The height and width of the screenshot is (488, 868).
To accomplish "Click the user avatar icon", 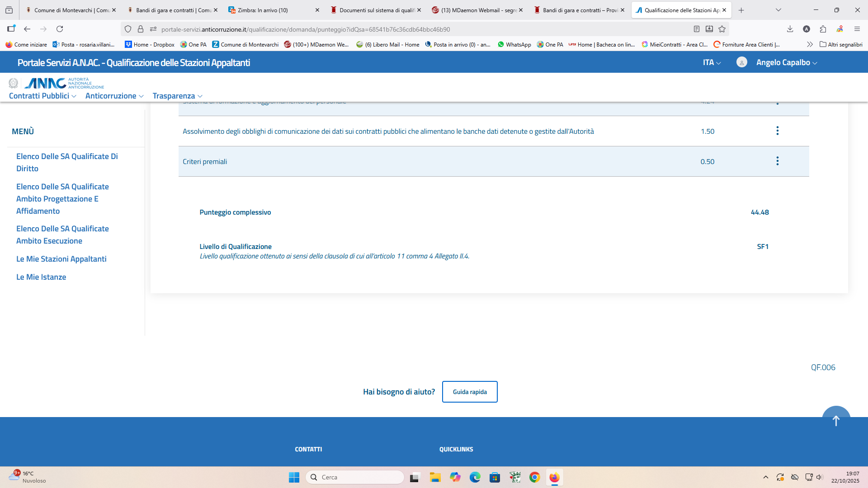I will click(741, 62).
